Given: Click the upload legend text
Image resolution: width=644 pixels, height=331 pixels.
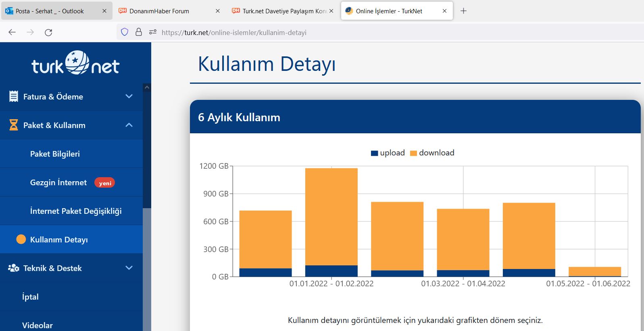Looking at the screenshot, I should [x=392, y=153].
